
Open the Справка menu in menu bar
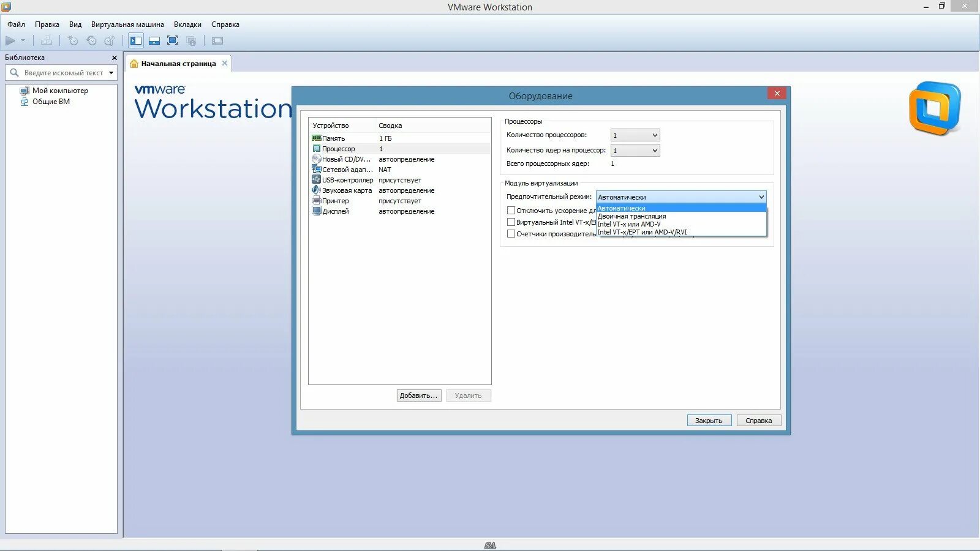click(x=225, y=24)
